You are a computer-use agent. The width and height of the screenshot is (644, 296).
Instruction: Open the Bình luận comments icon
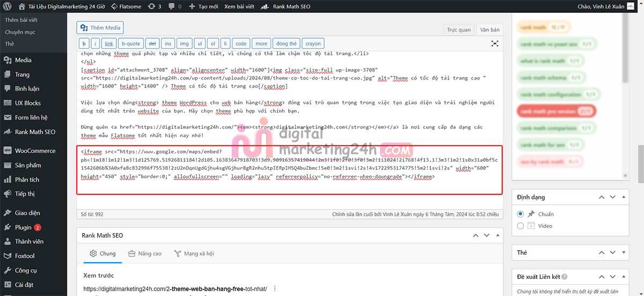[x=8, y=89]
